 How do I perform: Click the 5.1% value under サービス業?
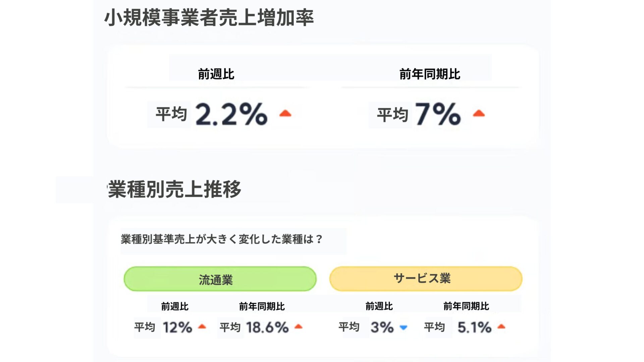coord(474,327)
